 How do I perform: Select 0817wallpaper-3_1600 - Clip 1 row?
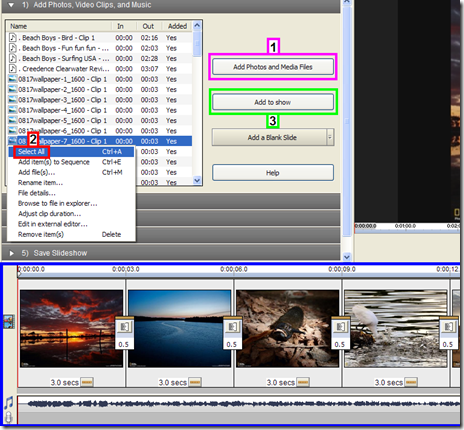[x=99, y=100]
